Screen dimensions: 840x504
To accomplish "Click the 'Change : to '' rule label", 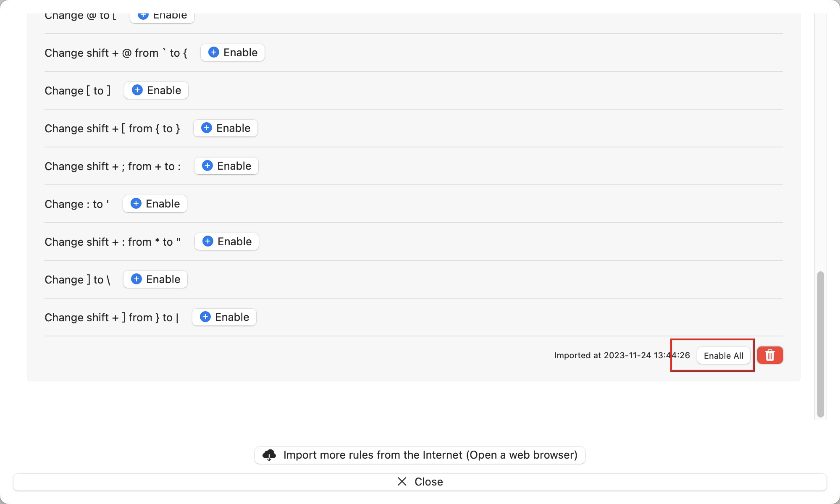I will coord(77,204).
